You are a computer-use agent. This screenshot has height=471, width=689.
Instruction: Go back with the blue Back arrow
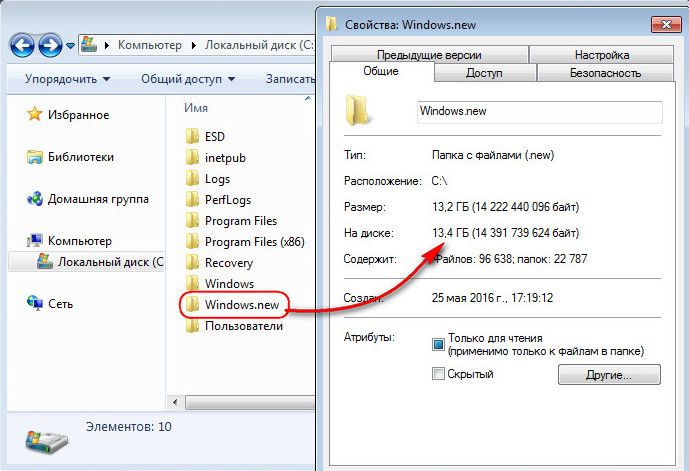click(22, 45)
